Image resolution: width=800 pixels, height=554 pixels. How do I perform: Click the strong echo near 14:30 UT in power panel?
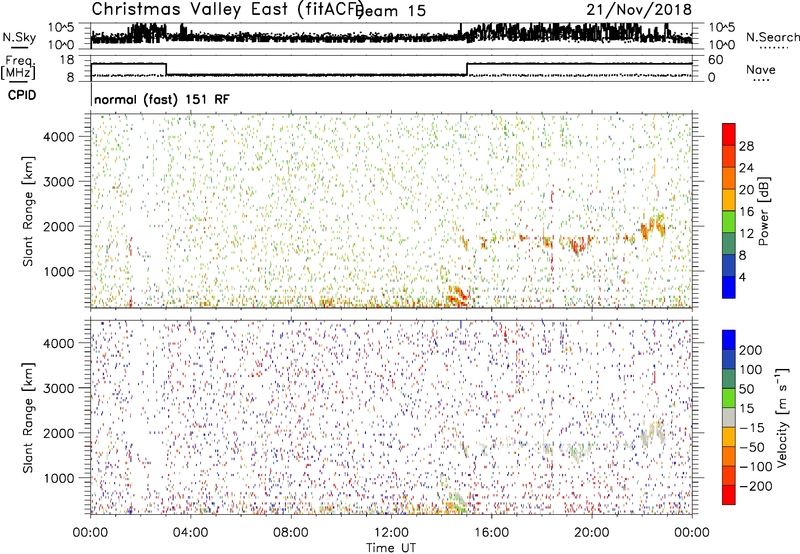(457, 296)
